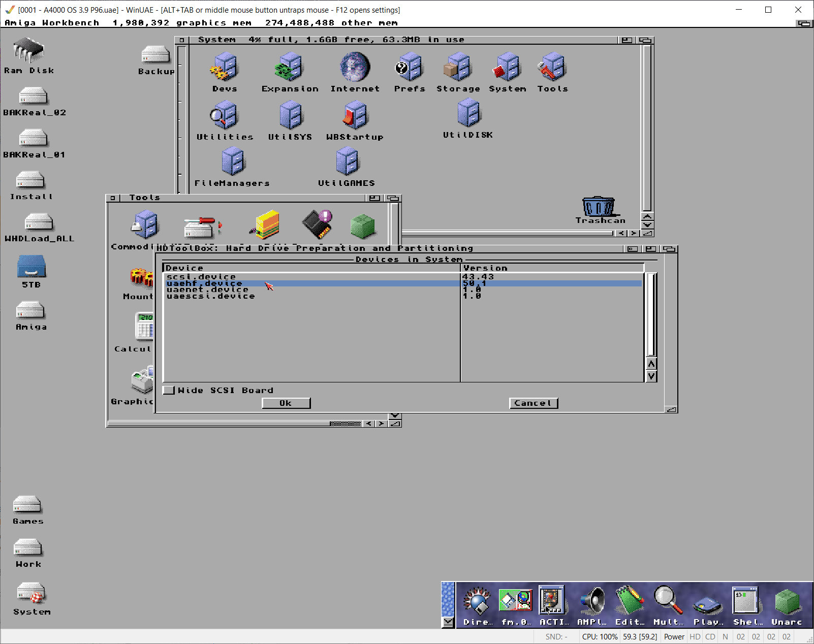814x644 pixels.
Task: Launch Dire... from the dock bar
Action: click(x=478, y=606)
